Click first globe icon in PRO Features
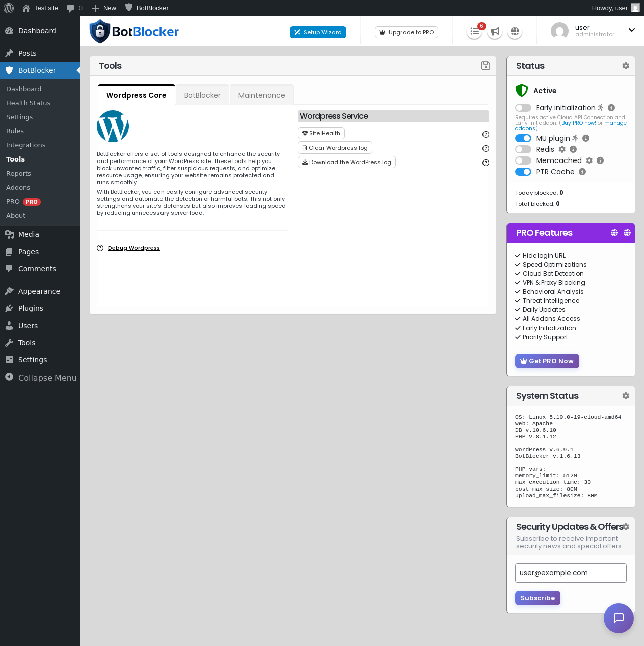This screenshot has height=646, width=644. (x=614, y=233)
